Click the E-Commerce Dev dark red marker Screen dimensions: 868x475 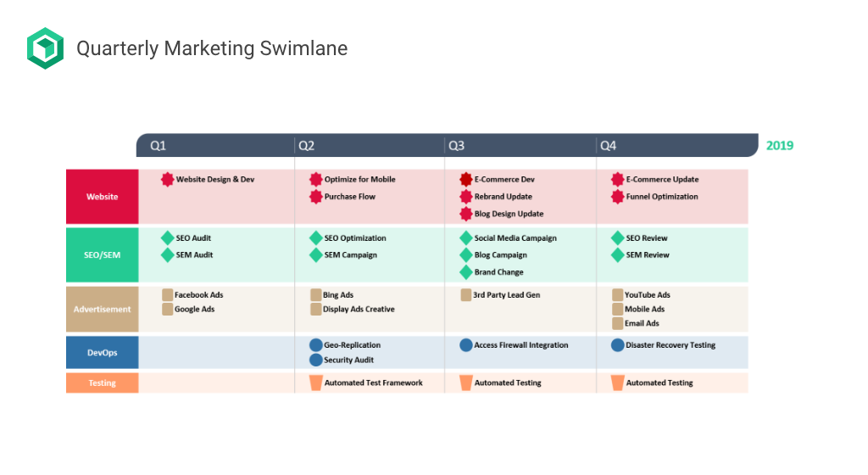tap(466, 180)
